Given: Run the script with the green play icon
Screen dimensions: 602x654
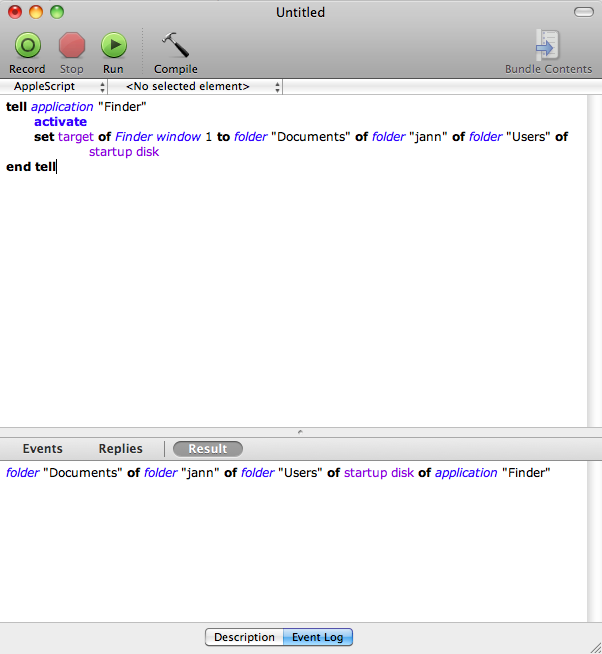Looking at the screenshot, I should click(113, 45).
